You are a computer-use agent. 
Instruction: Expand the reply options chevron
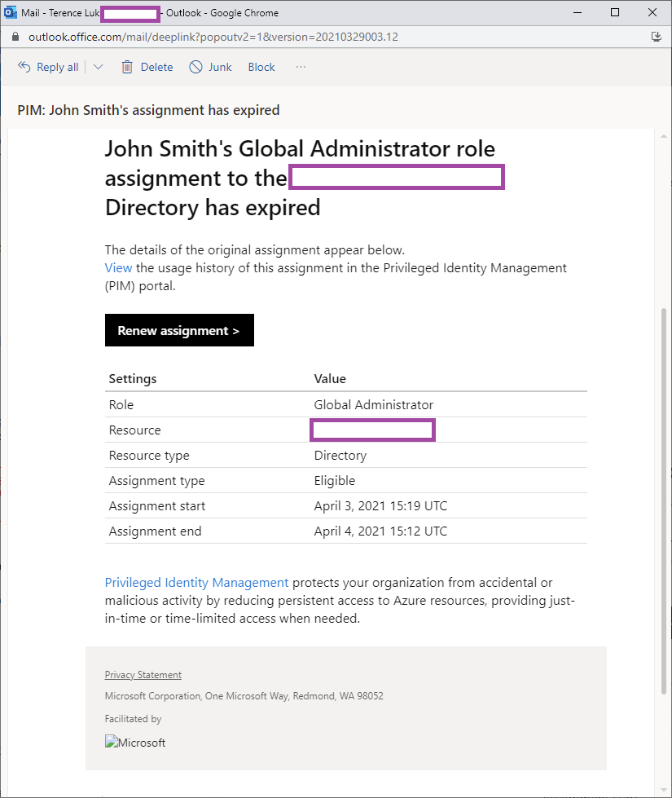point(99,67)
